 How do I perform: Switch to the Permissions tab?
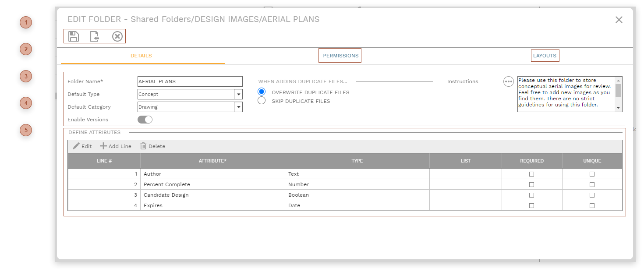tap(340, 55)
